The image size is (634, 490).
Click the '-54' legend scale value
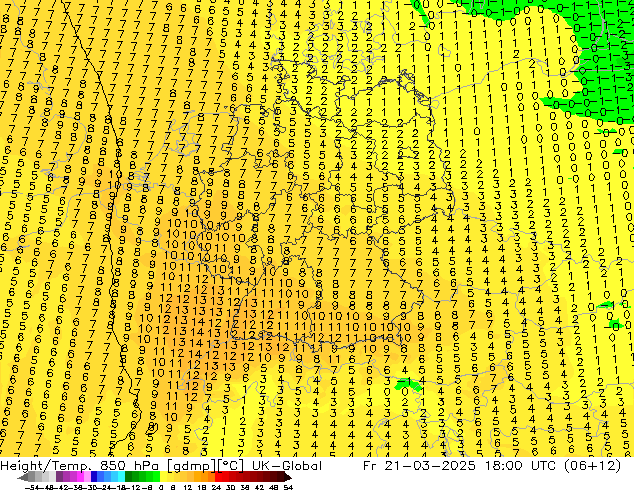click(x=33, y=487)
